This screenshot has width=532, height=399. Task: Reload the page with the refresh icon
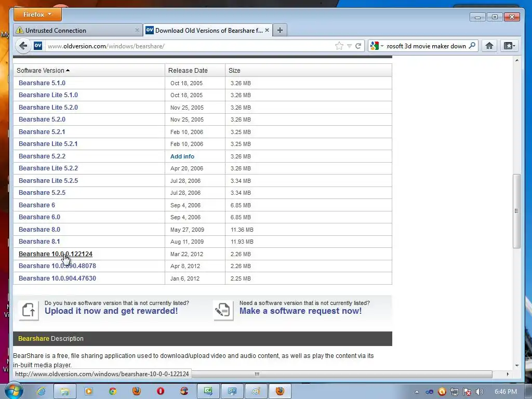(358, 46)
